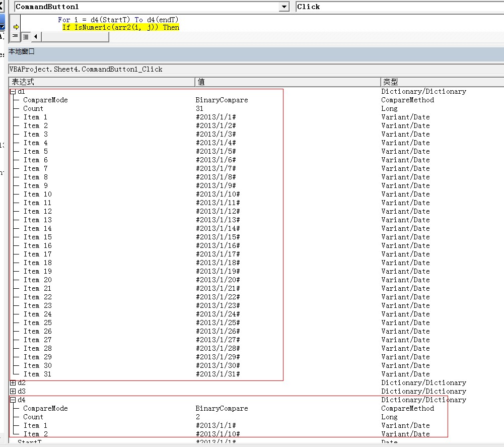Click the Procedure View icon
The width and height of the screenshot is (504, 447).
(15, 37)
